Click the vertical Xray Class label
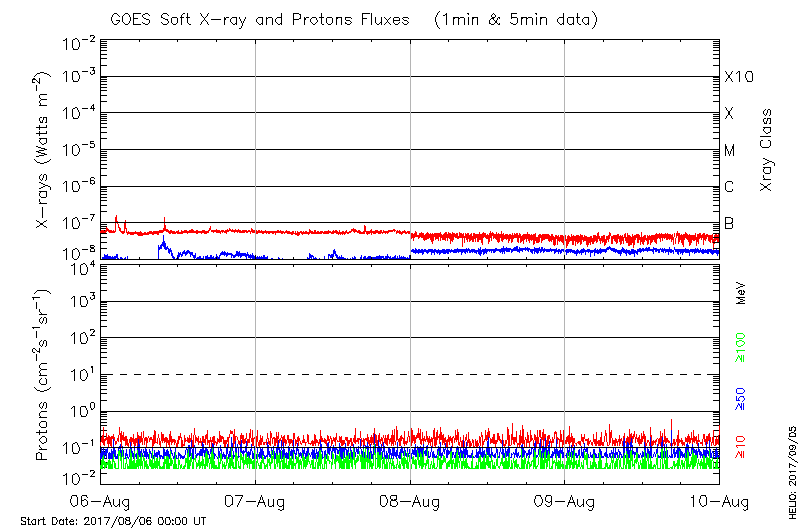Image resolution: width=800 pixels, height=530 pixels. point(767,150)
